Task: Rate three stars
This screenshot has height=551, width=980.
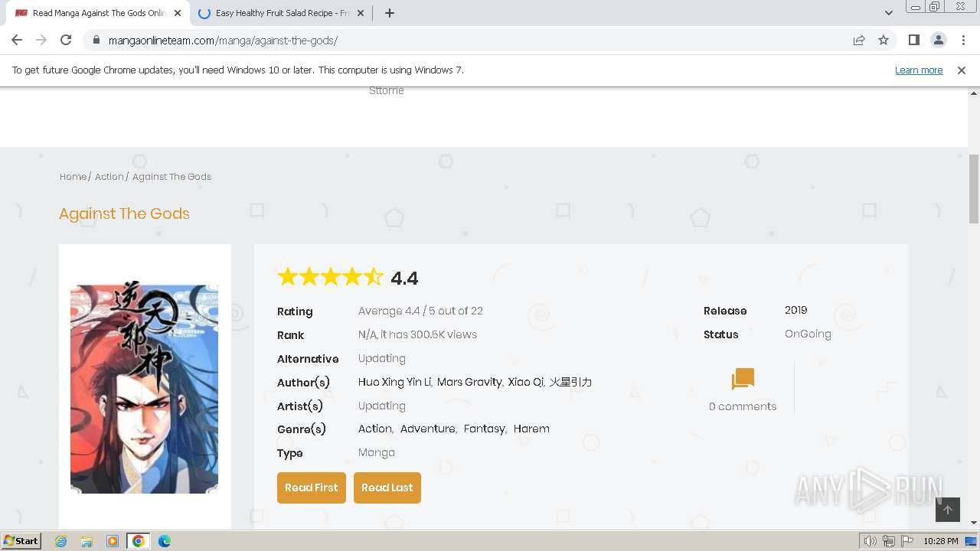Action: click(330, 277)
